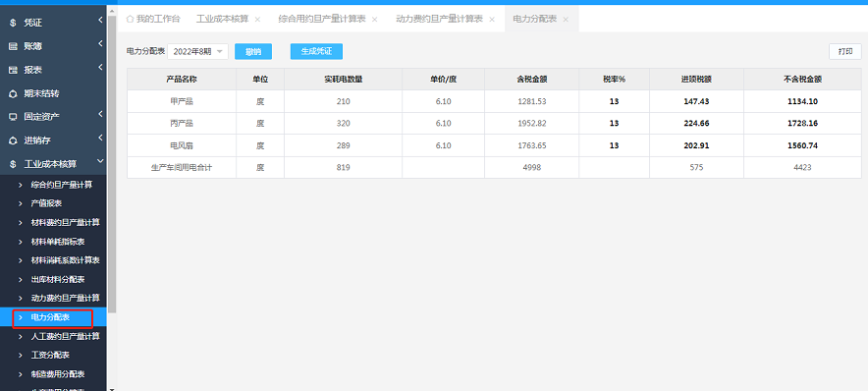Click the 1763.65 tax-inclusive amount cell
This screenshot has width=868, height=391.
click(532, 145)
